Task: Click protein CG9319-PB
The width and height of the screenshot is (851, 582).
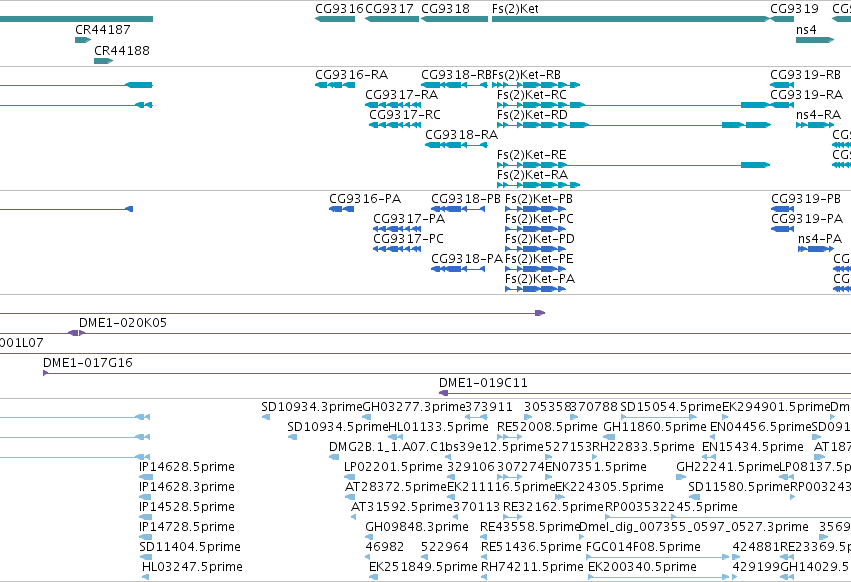Action: coord(782,209)
